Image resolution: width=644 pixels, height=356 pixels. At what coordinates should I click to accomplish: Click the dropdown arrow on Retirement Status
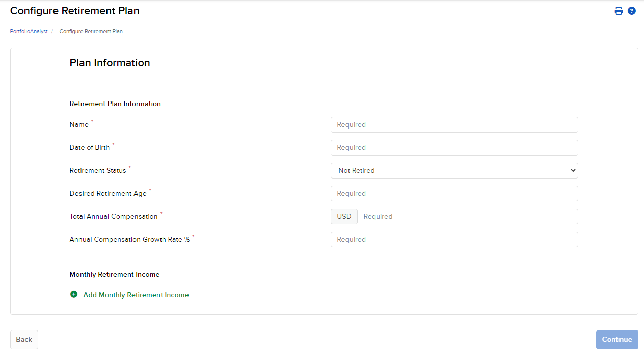point(572,170)
